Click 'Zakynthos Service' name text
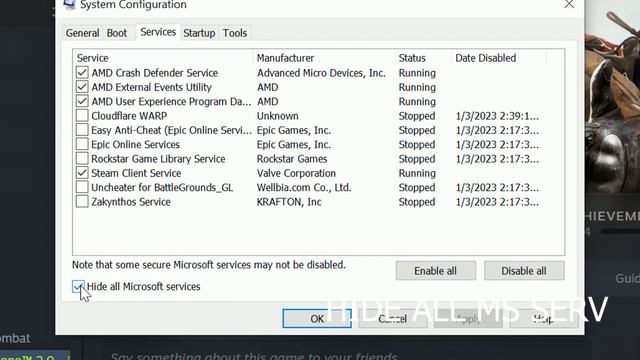Viewport: 640px width, 360px height. (x=131, y=202)
